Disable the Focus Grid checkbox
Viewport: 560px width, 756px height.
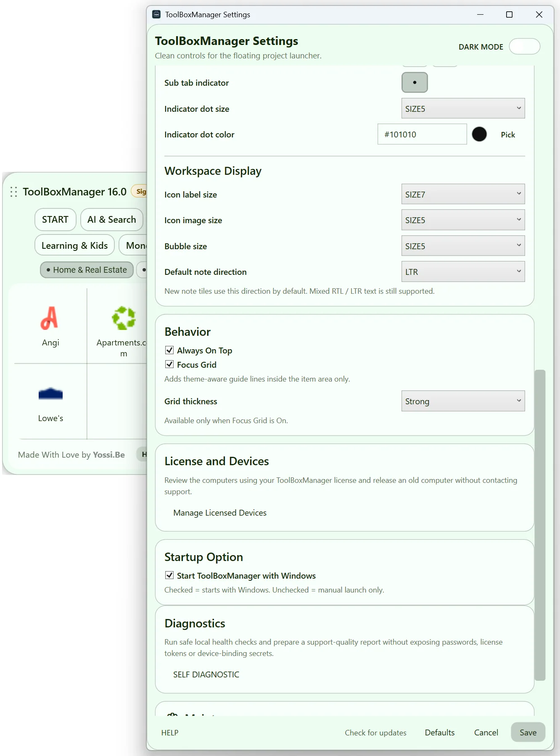click(169, 364)
